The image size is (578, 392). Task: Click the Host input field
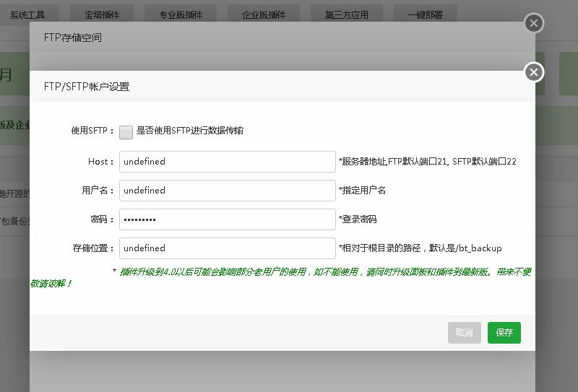tap(228, 162)
